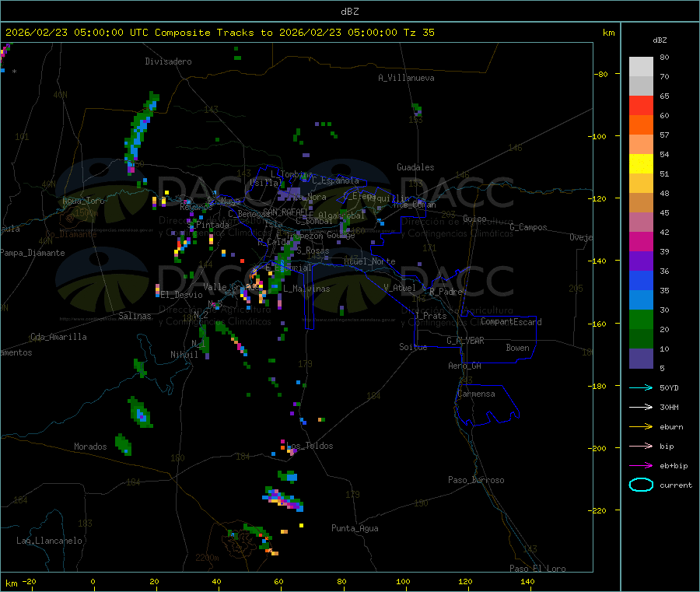Image resolution: width=700 pixels, height=592 pixels.
Task: Click the Guadales map label
Action: tap(415, 167)
